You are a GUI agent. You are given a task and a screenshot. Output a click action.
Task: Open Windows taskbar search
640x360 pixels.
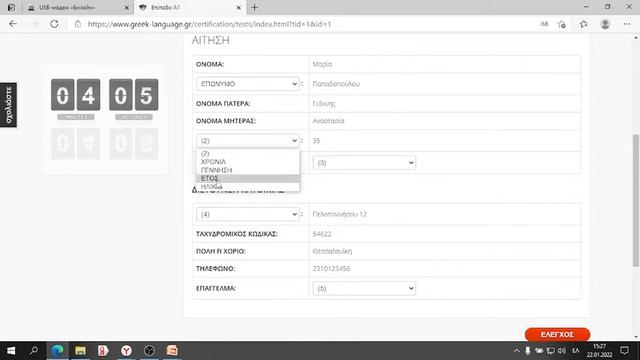point(34,351)
